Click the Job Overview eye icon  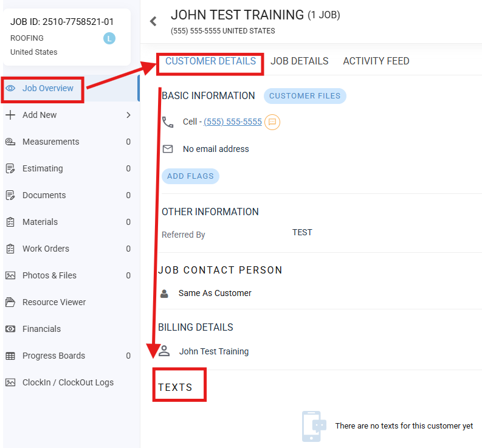click(10, 88)
